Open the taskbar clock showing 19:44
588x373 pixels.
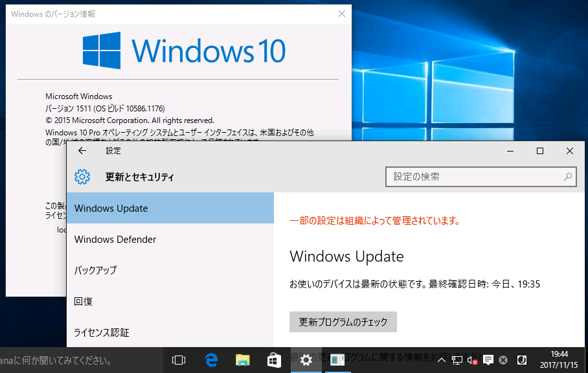pyautogui.click(x=559, y=359)
